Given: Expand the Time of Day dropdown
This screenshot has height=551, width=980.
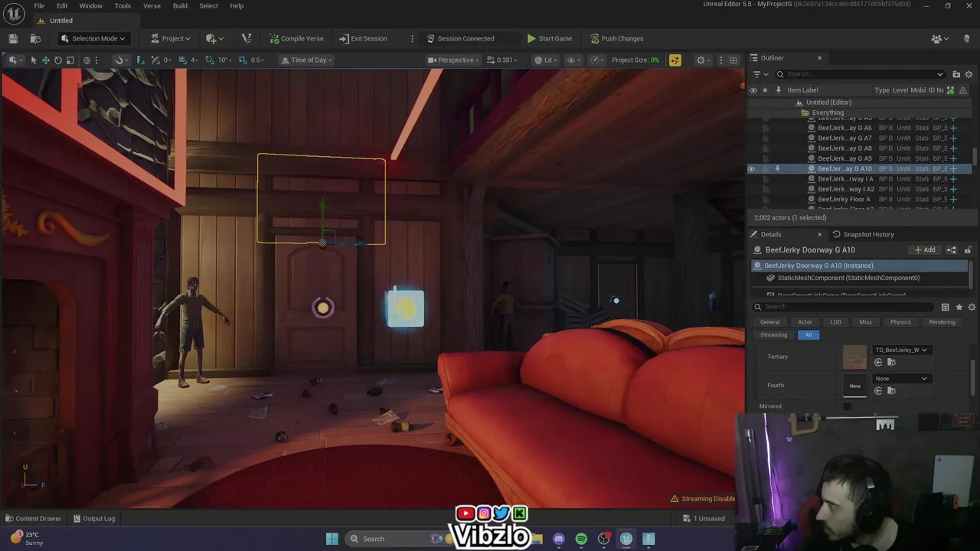Looking at the screenshot, I should [x=307, y=60].
